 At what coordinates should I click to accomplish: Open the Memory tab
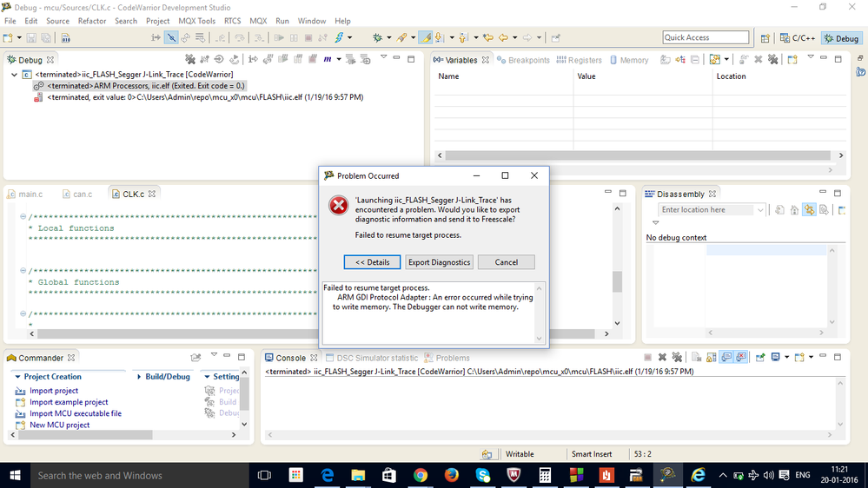[629, 60]
